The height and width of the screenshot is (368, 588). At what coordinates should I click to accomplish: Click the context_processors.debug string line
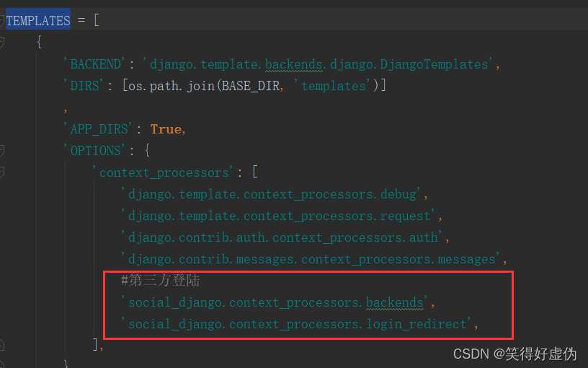coord(270,194)
